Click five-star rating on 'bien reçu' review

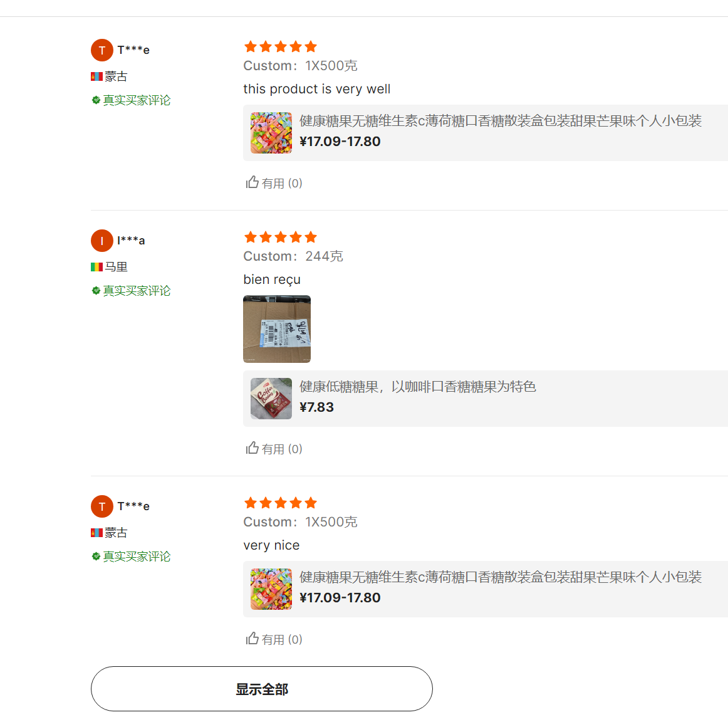(280, 237)
